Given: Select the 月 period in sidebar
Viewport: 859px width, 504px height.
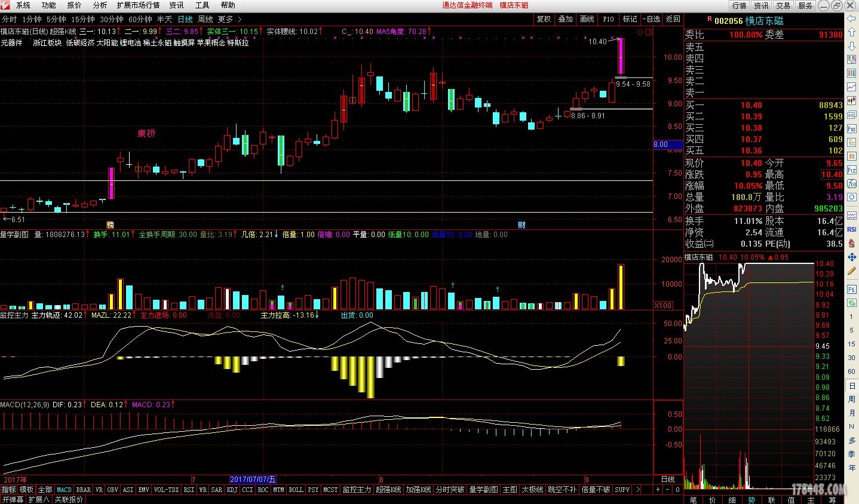Looking at the screenshot, I should tap(852, 413).
